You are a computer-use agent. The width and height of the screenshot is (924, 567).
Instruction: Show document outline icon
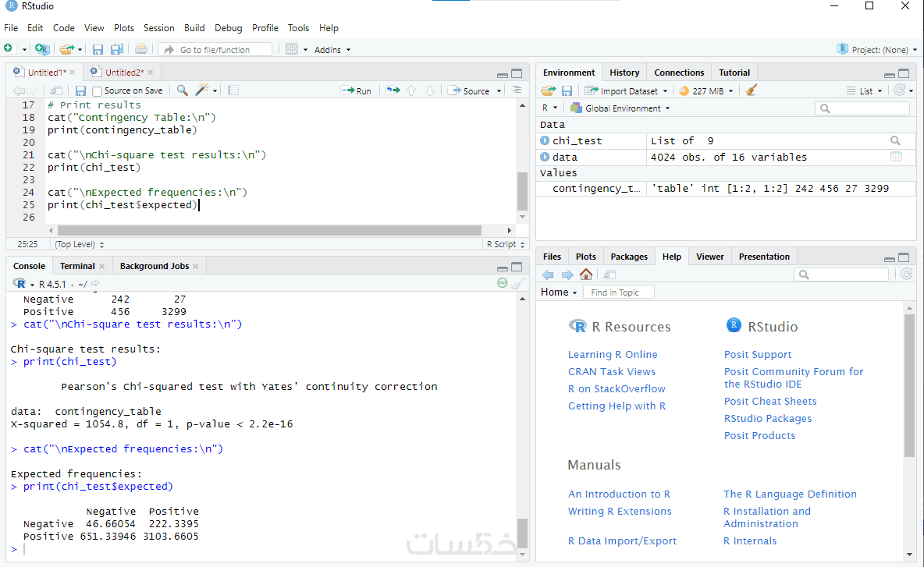click(517, 90)
